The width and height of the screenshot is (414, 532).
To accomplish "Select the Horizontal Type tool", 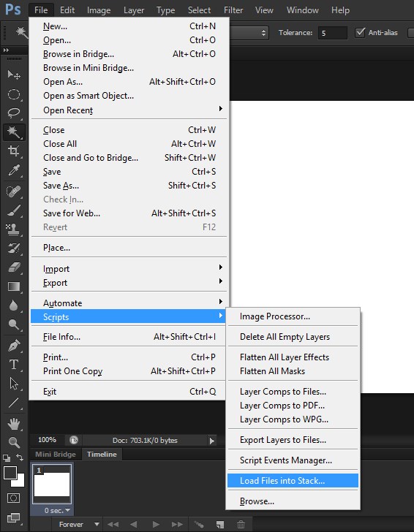I will click(x=14, y=365).
